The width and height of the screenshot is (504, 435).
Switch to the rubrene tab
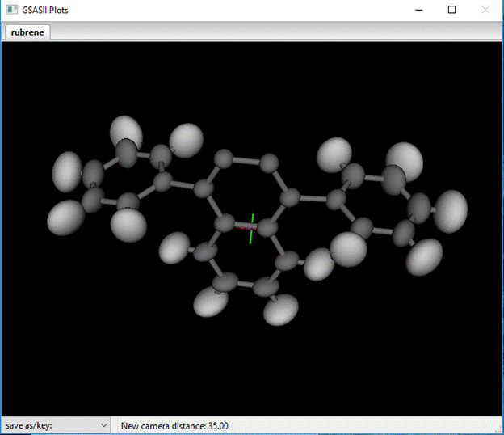28,32
